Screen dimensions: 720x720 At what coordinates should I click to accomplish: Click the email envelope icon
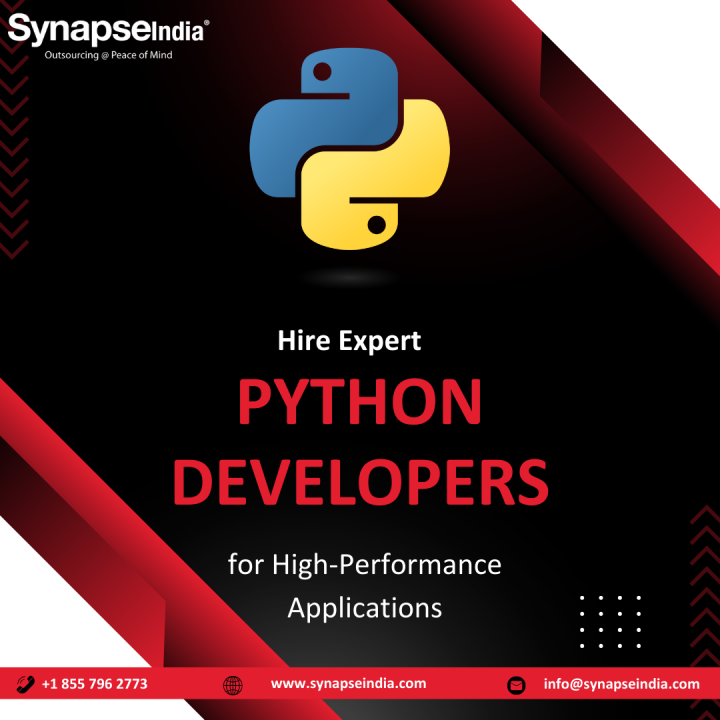(517, 685)
